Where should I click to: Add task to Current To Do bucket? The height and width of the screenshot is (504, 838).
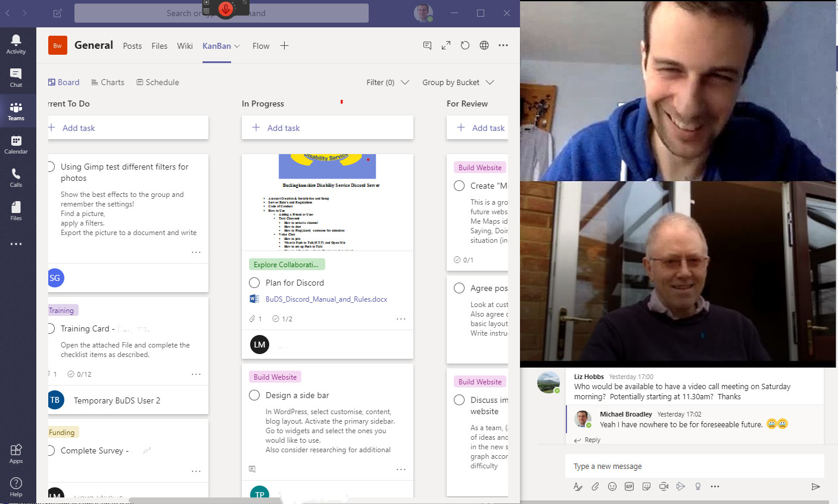pyautogui.click(x=128, y=127)
